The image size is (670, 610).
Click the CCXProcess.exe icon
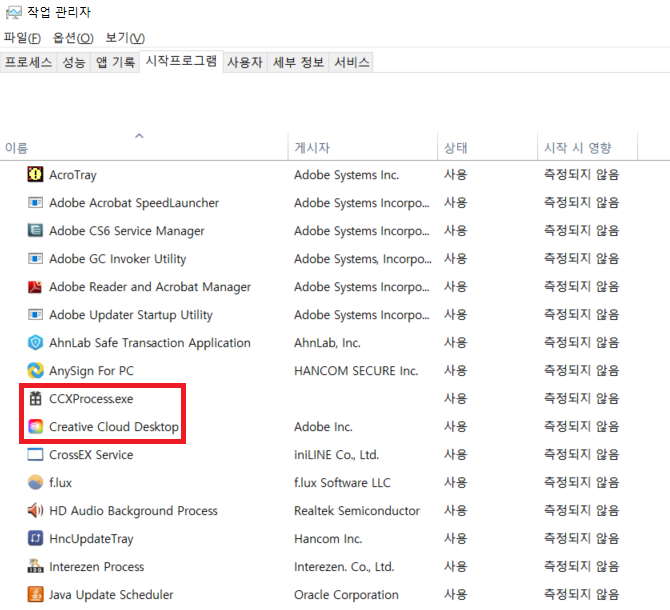[x=35, y=399]
